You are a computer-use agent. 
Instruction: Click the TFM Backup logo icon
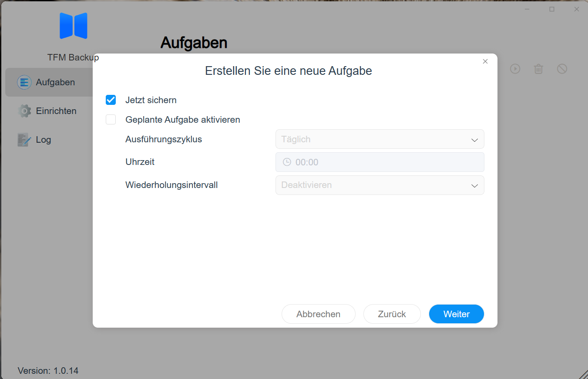(73, 26)
